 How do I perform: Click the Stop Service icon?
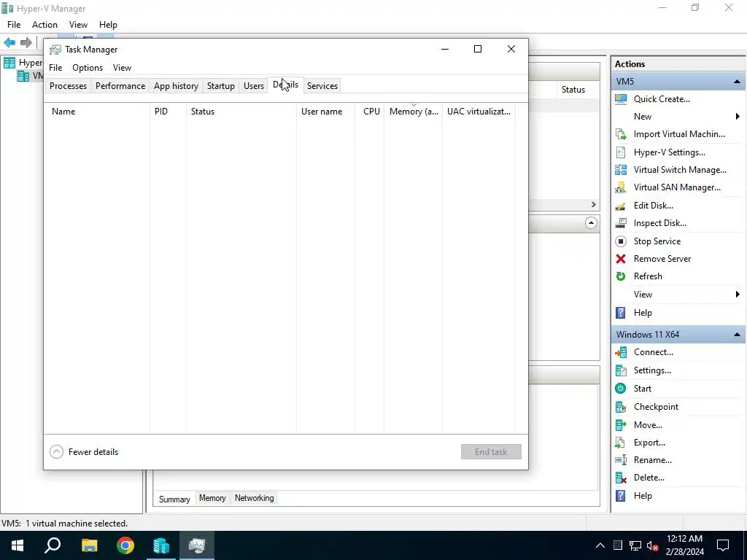click(x=621, y=241)
